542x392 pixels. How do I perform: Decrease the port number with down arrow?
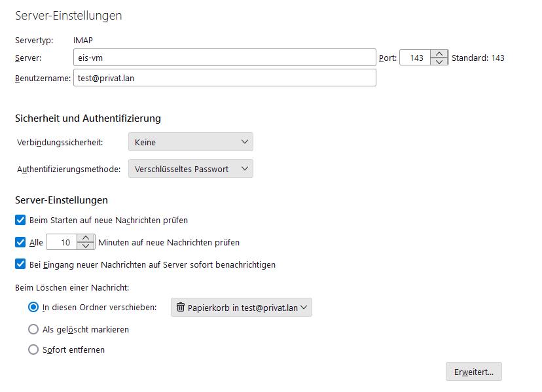coord(439,61)
